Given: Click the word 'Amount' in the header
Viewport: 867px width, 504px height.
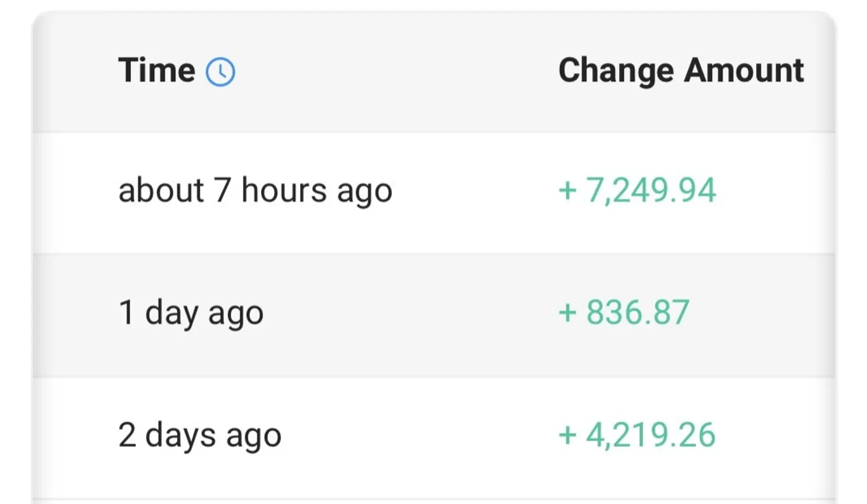Looking at the screenshot, I should click(745, 70).
